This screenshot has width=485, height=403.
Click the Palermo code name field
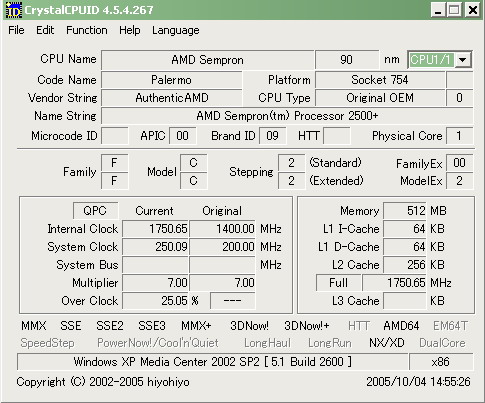coord(171,80)
